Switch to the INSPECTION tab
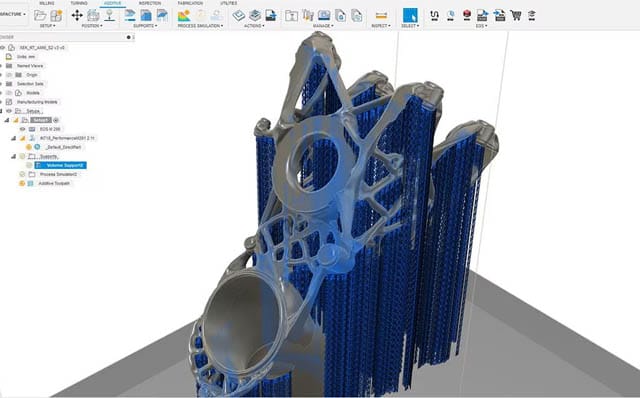 coord(150,3)
